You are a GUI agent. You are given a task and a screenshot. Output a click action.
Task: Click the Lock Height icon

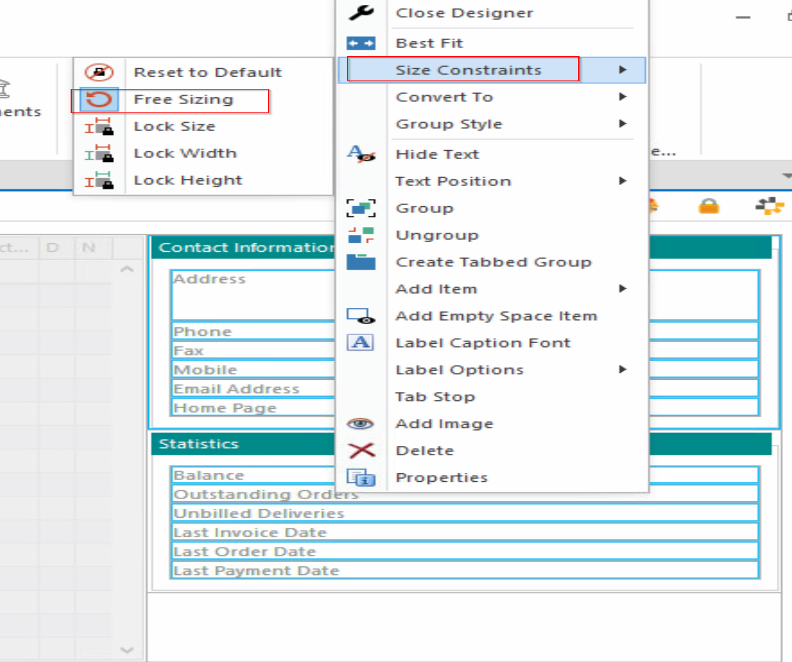[x=99, y=181]
